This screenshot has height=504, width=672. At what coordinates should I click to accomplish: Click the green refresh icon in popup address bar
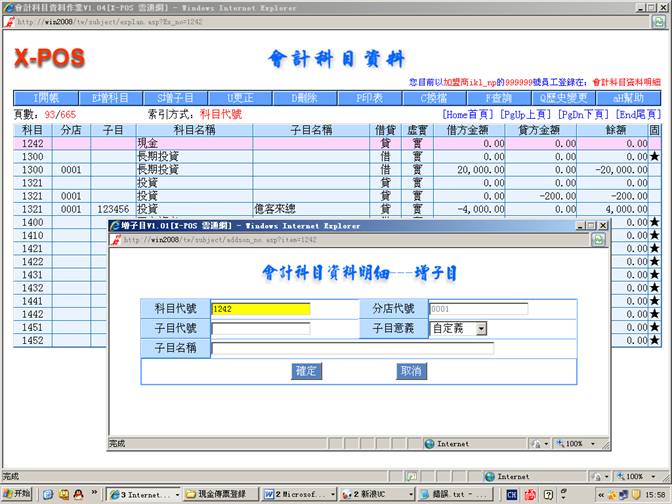coord(600,240)
